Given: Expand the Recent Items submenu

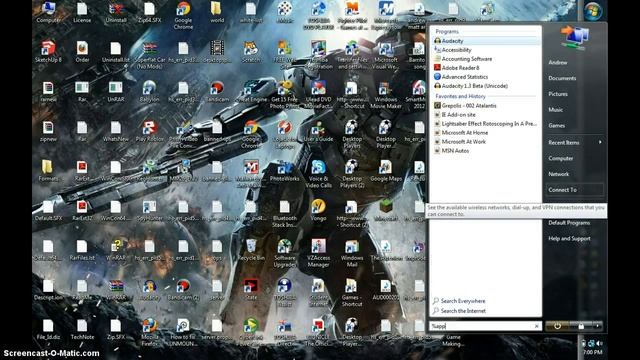Looking at the screenshot, I should (x=575, y=142).
